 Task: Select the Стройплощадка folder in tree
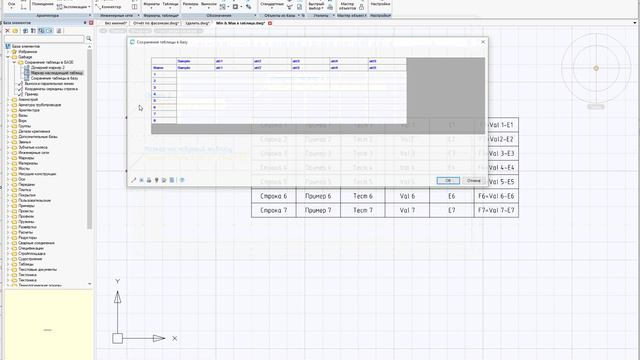click(32, 253)
